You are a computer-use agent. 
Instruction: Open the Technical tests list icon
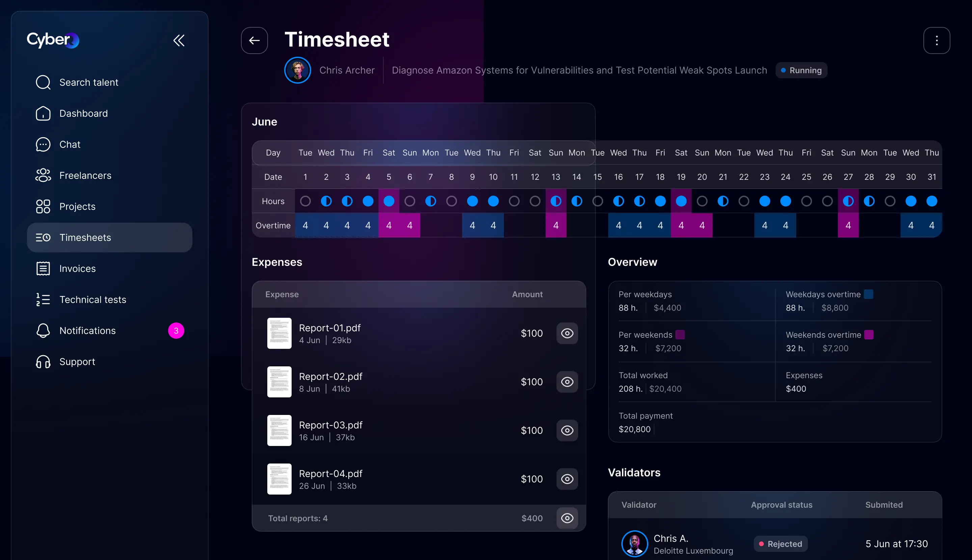tap(43, 300)
